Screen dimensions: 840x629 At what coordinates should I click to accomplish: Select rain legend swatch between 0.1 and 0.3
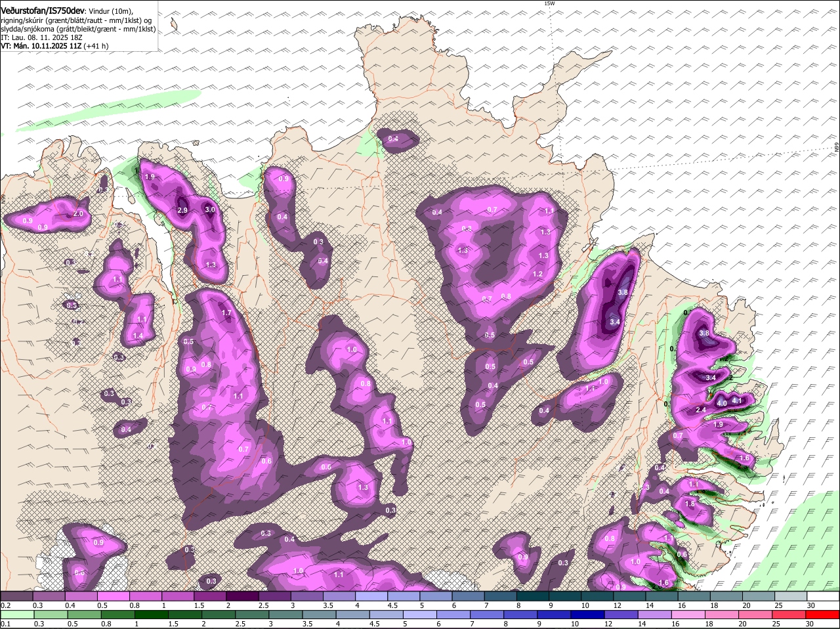point(18,615)
